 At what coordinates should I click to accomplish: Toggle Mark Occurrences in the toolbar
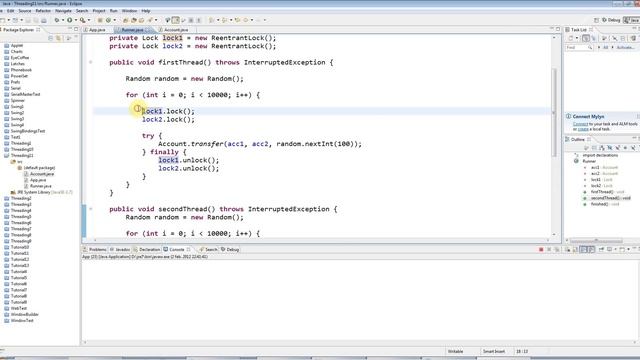point(176,20)
